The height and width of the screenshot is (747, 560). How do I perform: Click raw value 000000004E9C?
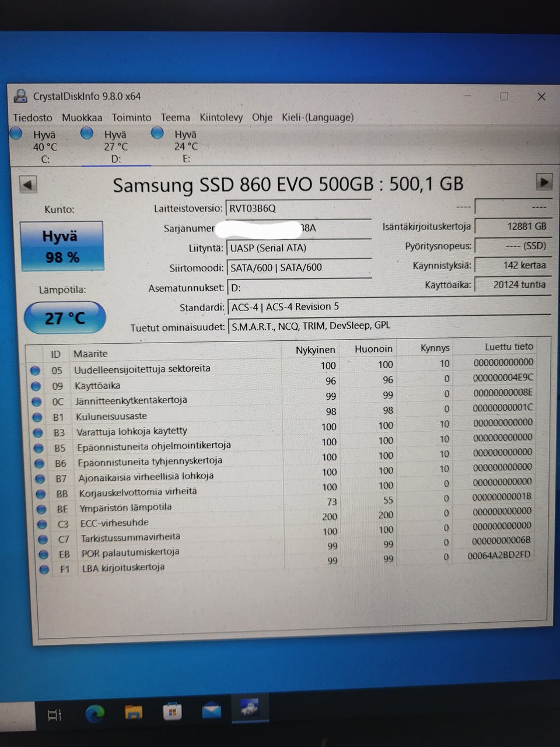point(503,378)
